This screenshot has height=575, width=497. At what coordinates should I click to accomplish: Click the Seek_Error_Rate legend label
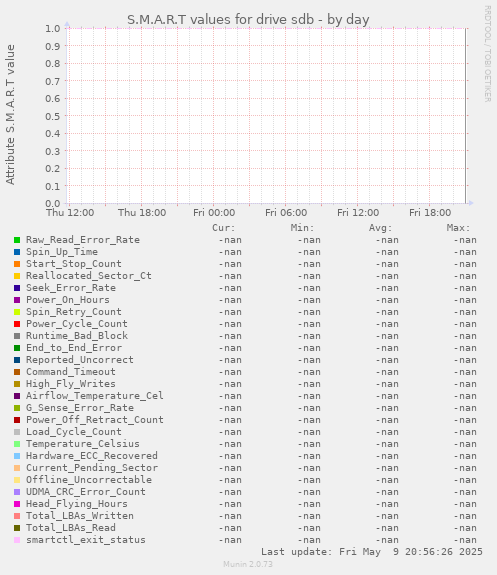coord(71,288)
